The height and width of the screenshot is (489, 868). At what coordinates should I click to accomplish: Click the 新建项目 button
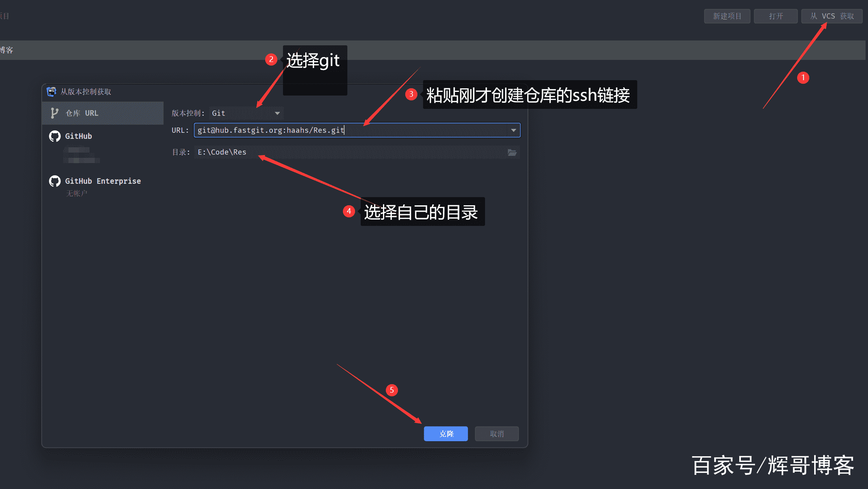727,16
